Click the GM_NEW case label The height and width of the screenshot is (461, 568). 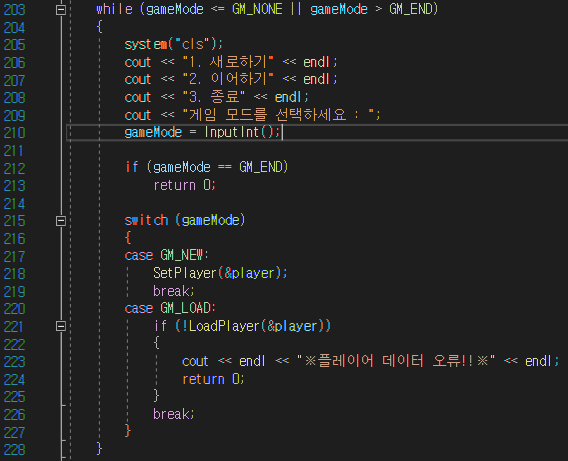click(x=182, y=255)
